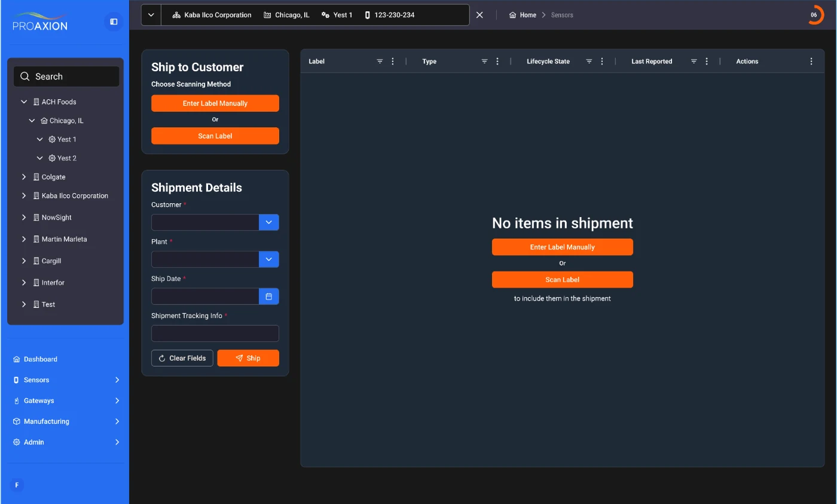
Task: Select ACH Foods in the tree
Action: pyautogui.click(x=55, y=102)
